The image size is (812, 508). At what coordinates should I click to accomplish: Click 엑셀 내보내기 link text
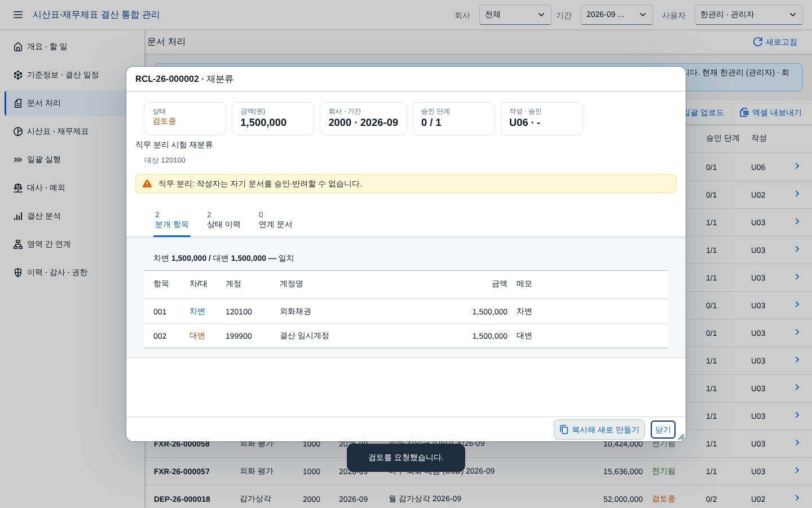(776, 112)
